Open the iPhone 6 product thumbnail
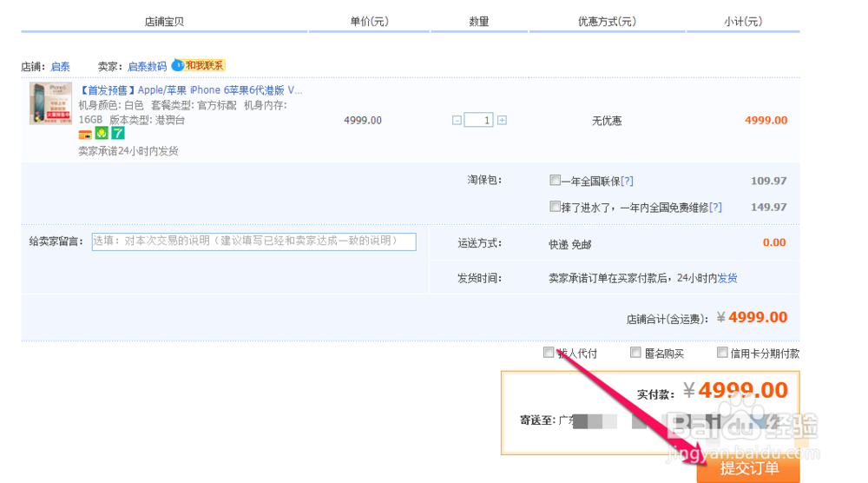This screenshot has height=483, width=868. 51,103
